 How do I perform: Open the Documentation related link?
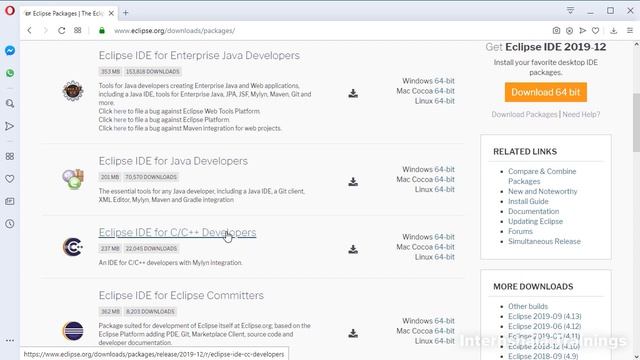click(x=533, y=211)
